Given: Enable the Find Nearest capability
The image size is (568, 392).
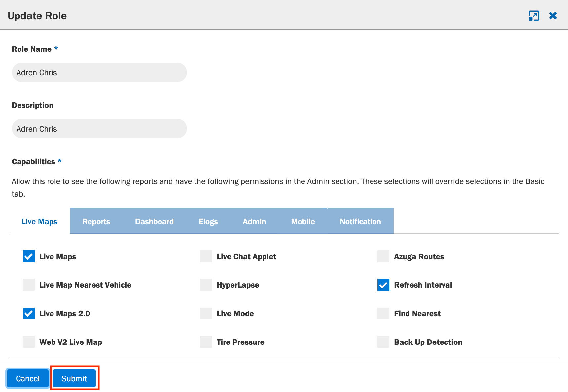Looking at the screenshot, I should coord(383,313).
